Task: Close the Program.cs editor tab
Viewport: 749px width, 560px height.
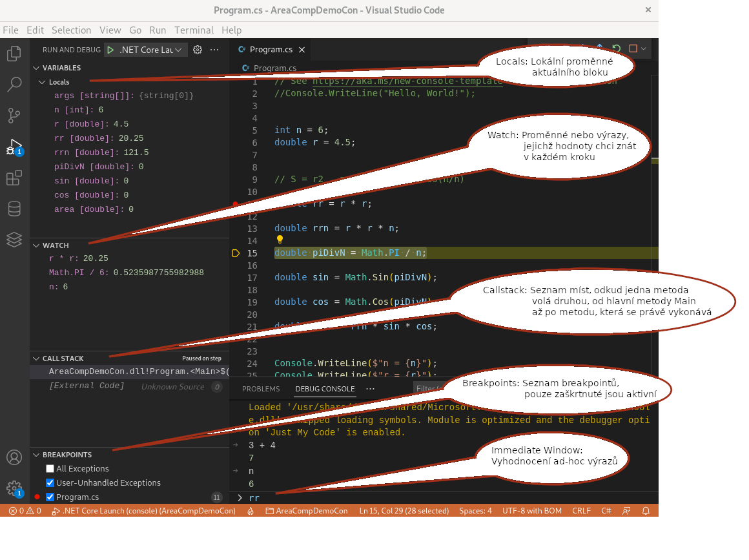Action: (x=302, y=50)
